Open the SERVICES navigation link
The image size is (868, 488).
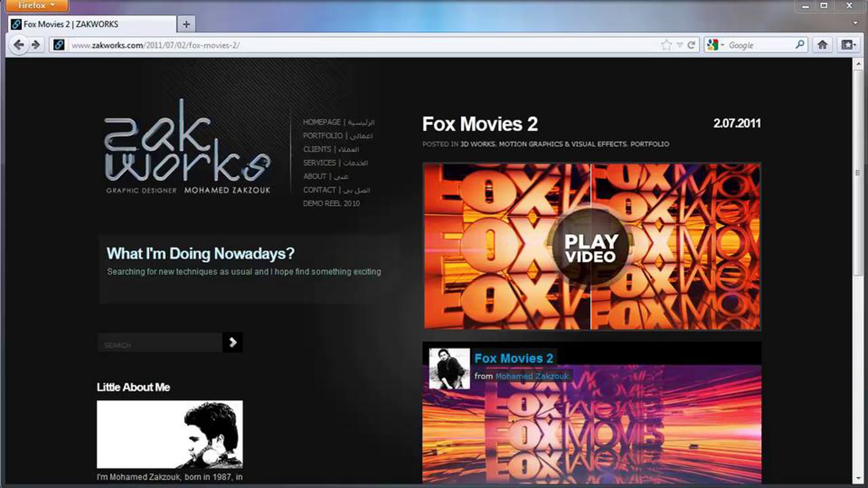pyautogui.click(x=336, y=163)
